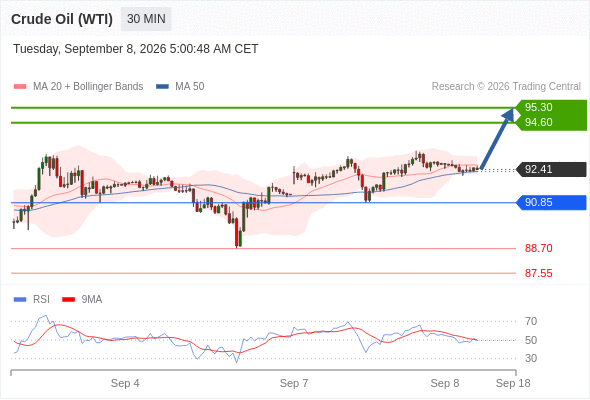This screenshot has height=400, width=590.
Task: Click the green 95.30 resistance price tag
Action: coord(550,107)
